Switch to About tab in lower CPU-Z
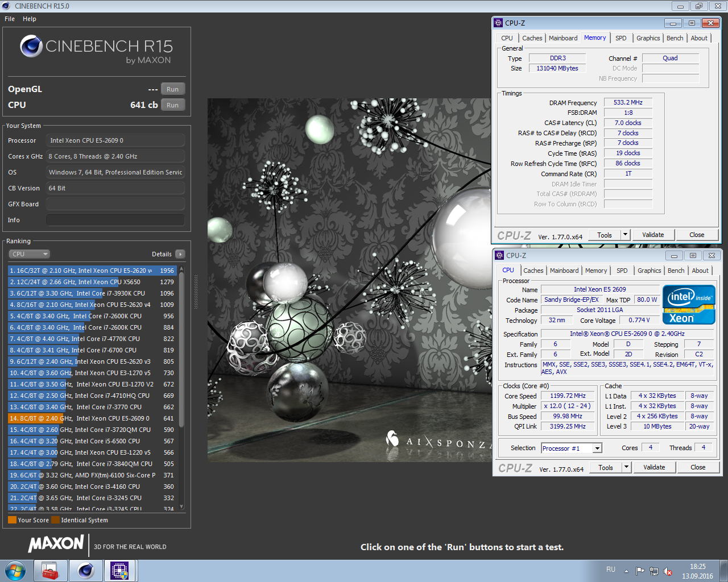The image size is (728, 582). 700,271
